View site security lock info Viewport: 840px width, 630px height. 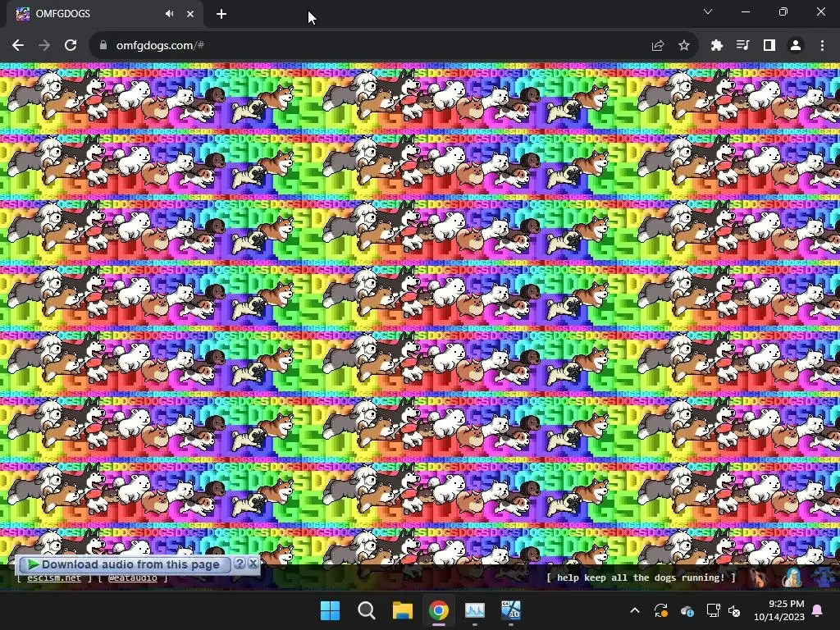(x=103, y=46)
